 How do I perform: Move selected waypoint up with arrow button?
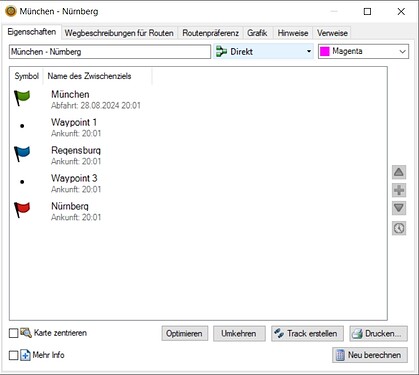pyautogui.click(x=399, y=172)
